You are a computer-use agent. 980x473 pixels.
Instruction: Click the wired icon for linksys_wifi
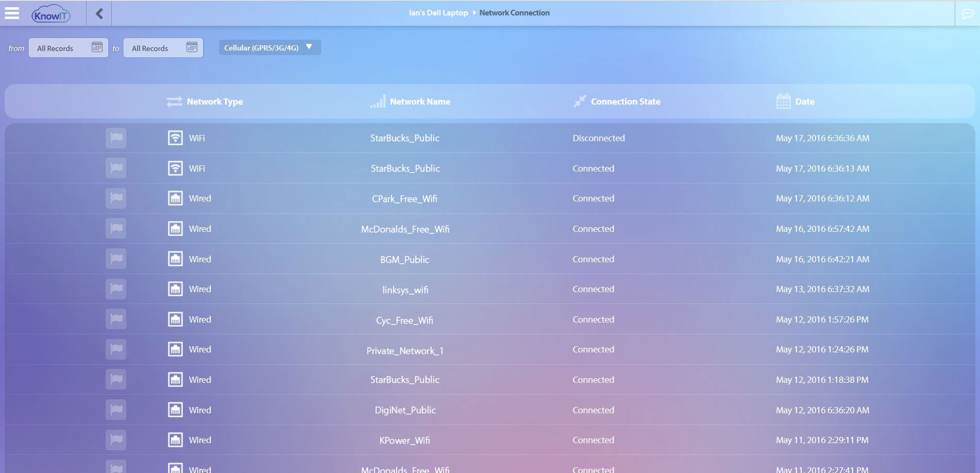point(175,289)
